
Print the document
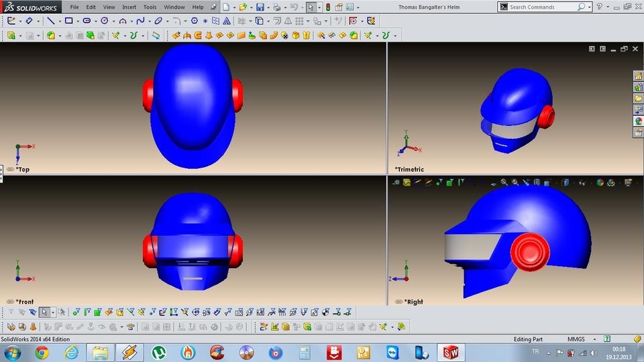(x=277, y=7)
